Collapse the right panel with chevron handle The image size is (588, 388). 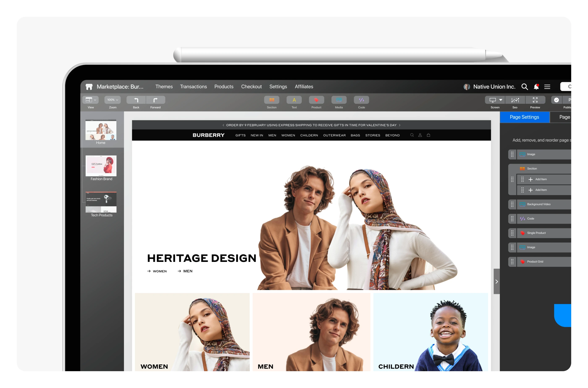click(x=496, y=282)
